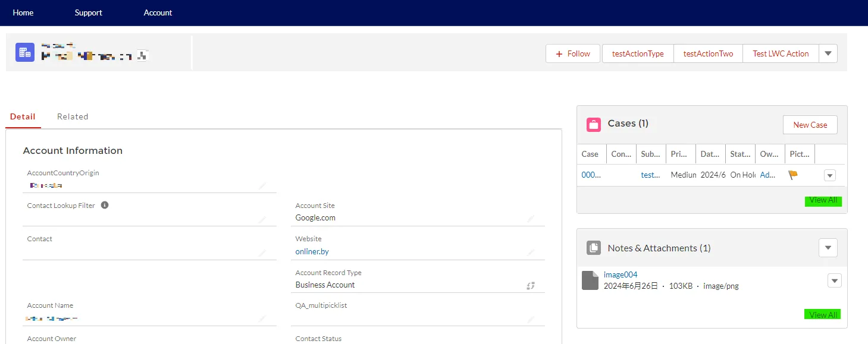Click the edit pencil for AccountCountryOrigin
The height and width of the screenshot is (344, 868).
pyautogui.click(x=262, y=186)
